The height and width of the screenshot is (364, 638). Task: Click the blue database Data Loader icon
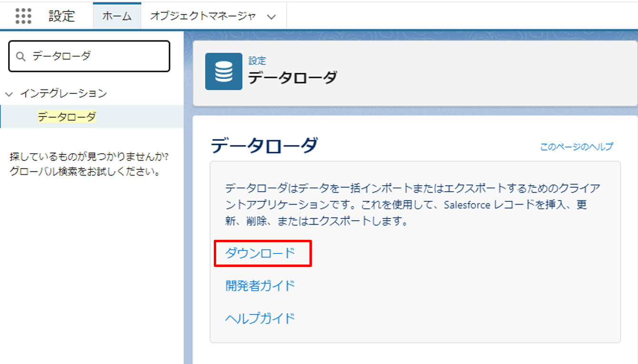(x=223, y=71)
